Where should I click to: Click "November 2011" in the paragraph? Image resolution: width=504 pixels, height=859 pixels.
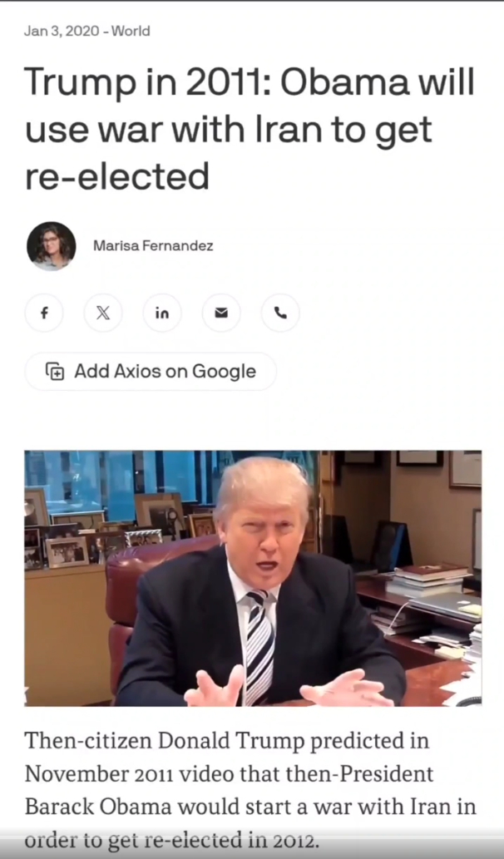click(x=91, y=774)
